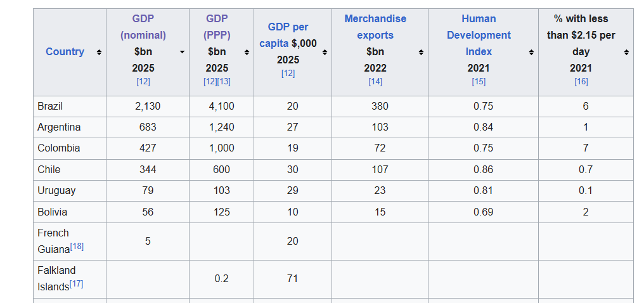
Task: Open the GDP per capita link
Action: pyautogui.click(x=288, y=35)
